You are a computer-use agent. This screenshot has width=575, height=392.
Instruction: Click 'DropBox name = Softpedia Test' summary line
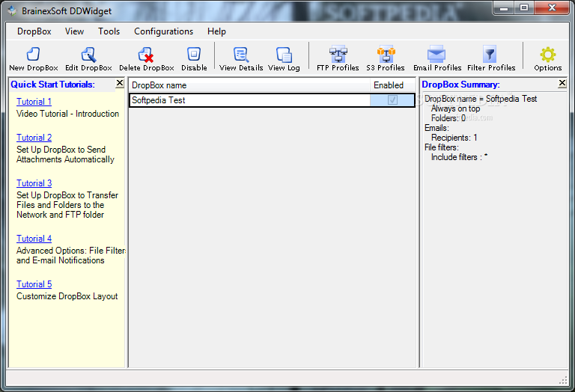(481, 99)
